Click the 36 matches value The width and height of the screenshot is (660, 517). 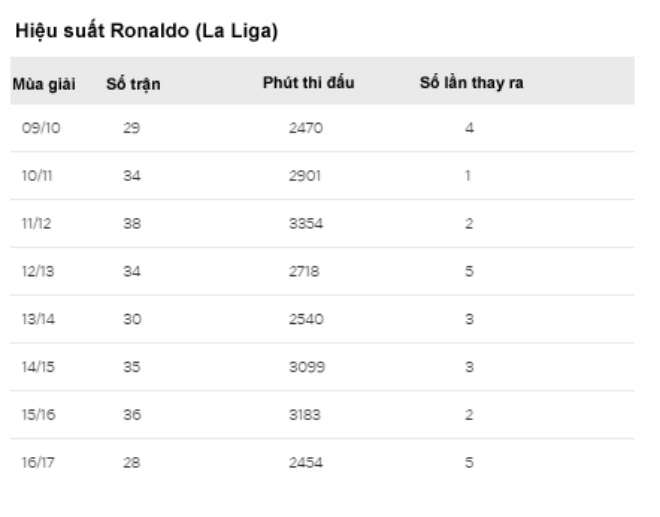pos(131,415)
